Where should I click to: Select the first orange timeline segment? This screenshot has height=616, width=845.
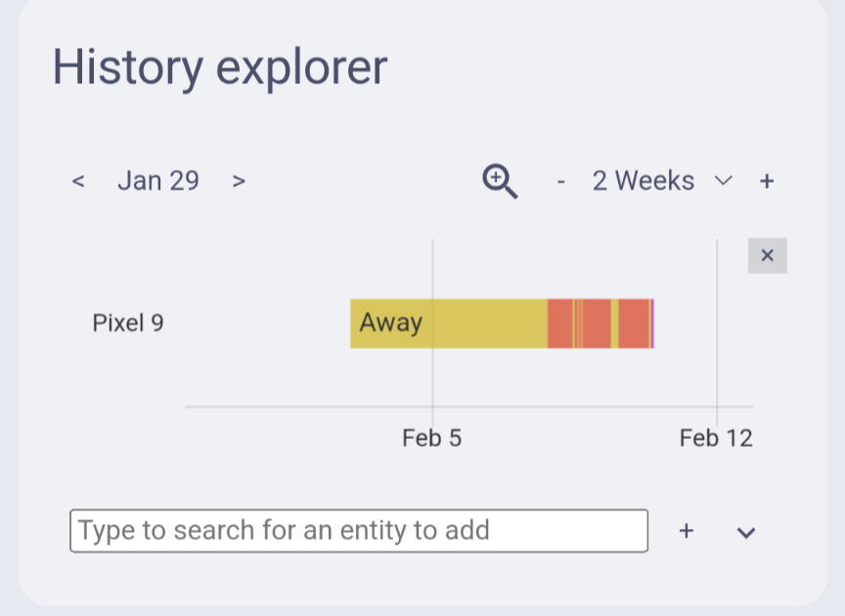click(x=559, y=324)
